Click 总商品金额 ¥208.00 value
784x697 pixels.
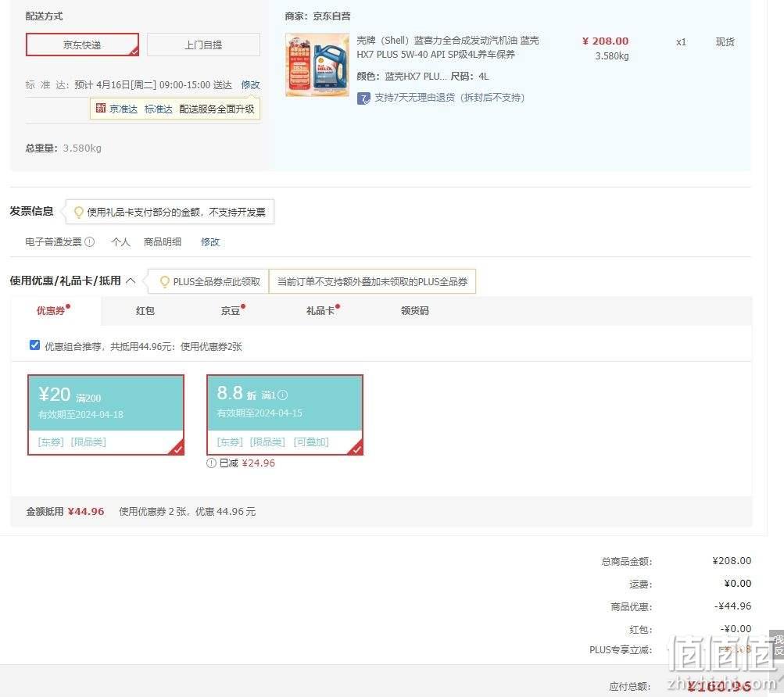[732, 560]
